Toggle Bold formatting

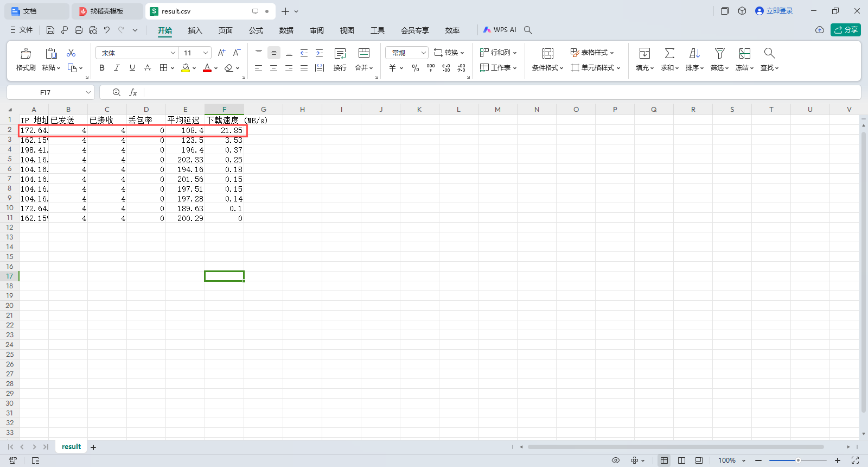[102, 68]
